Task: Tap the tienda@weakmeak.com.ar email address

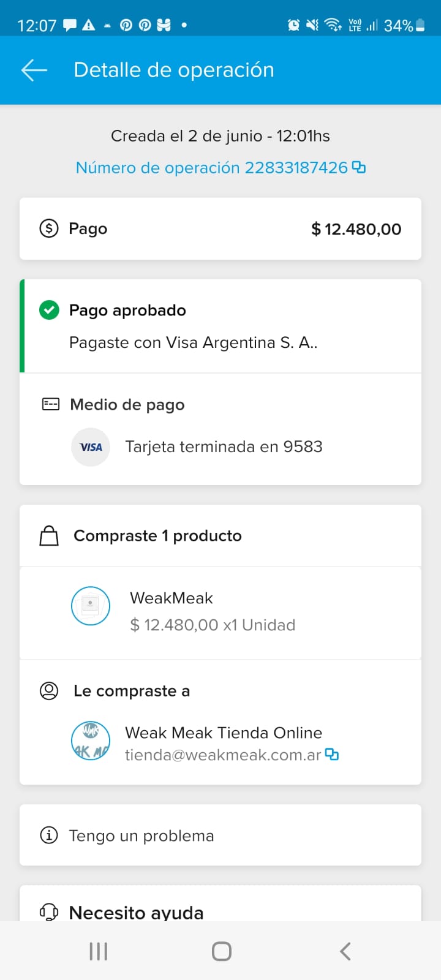Action: pos(223,755)
